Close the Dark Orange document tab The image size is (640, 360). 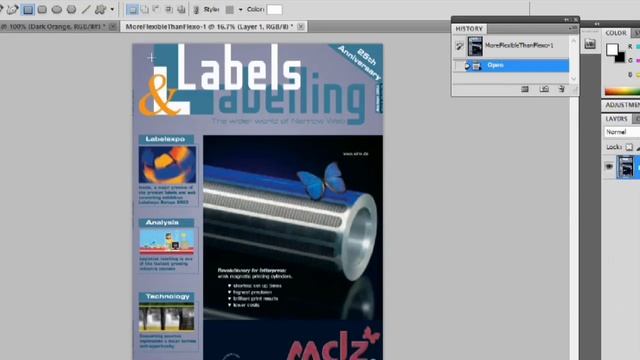pyautogui.click(x=113, y=27)
